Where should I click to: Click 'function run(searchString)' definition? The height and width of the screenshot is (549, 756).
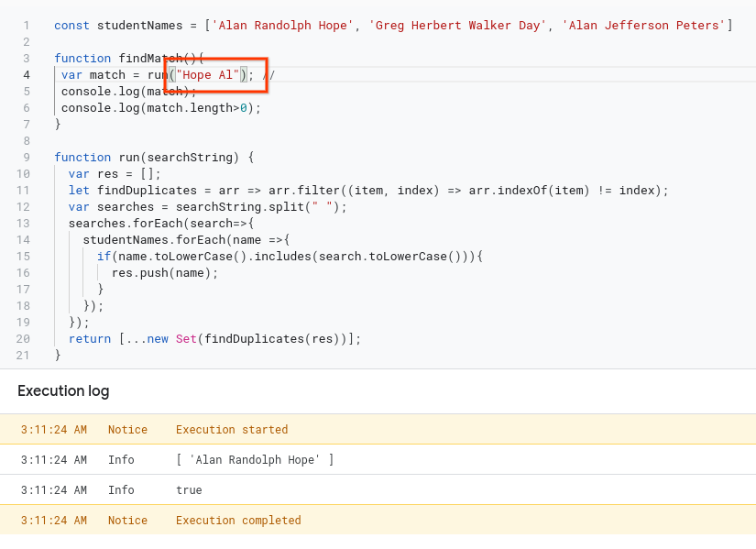(147, 158)
